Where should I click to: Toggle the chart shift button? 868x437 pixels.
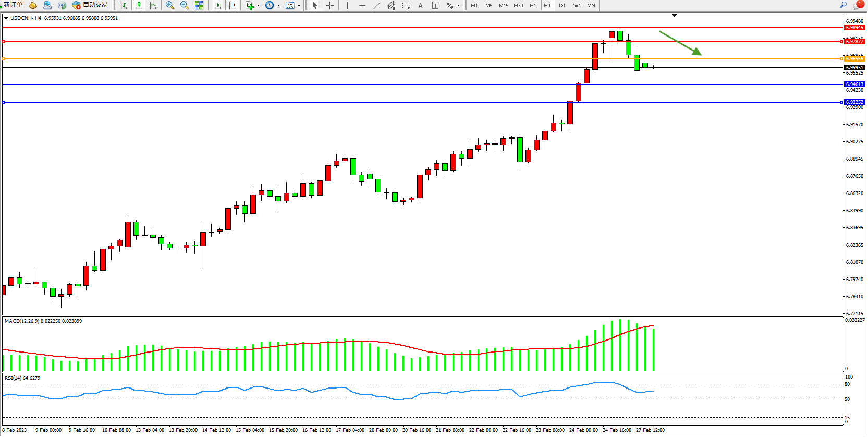tap(232, 5)
